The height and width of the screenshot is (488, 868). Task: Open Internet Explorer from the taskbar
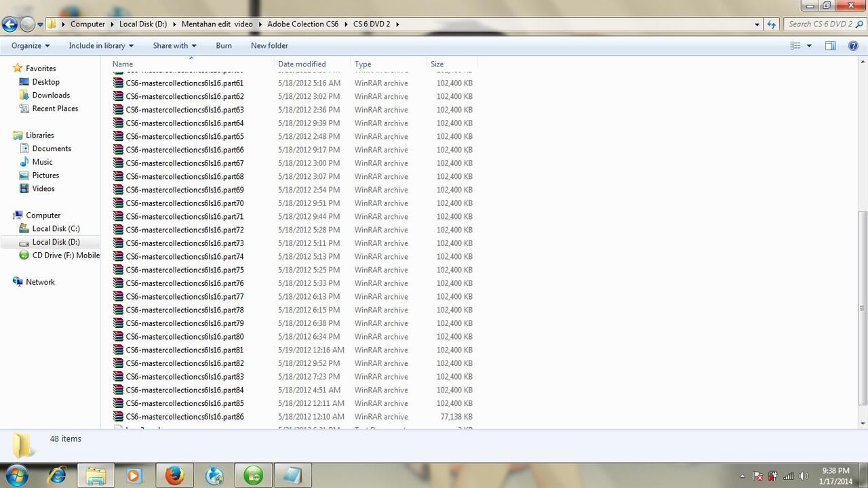(57, 475)
